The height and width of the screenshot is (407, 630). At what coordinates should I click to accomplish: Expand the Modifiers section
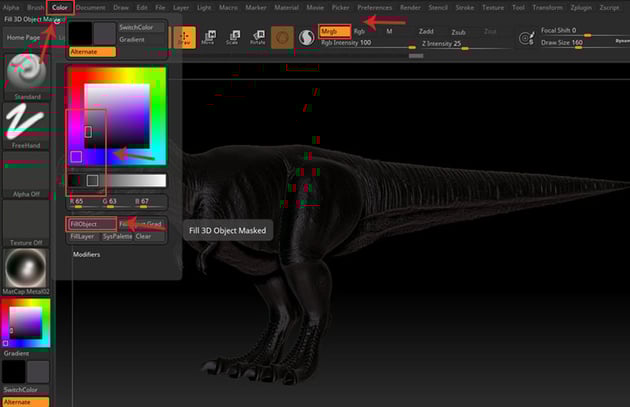(x=87, y=254)
